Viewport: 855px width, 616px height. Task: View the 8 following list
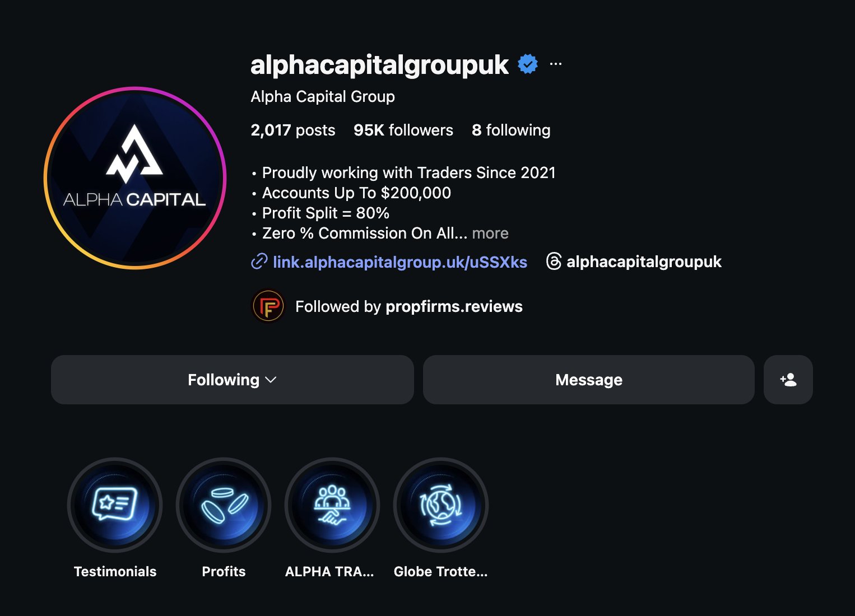pos(511,130)
